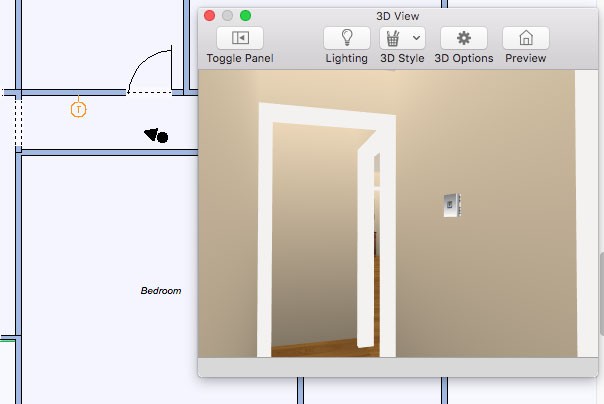This screenshot has height=404, width=604.
Task: Open 3D Options gear icon
Action: pos(464,38)
